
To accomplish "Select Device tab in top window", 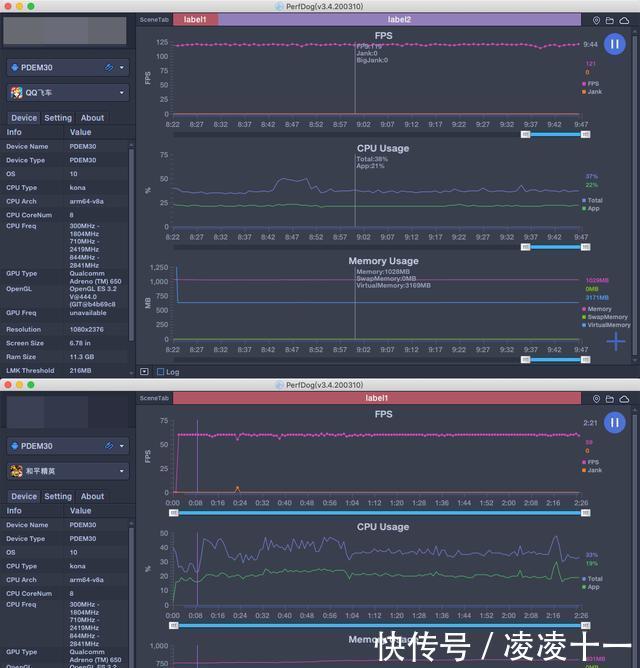I will point(24,118).
